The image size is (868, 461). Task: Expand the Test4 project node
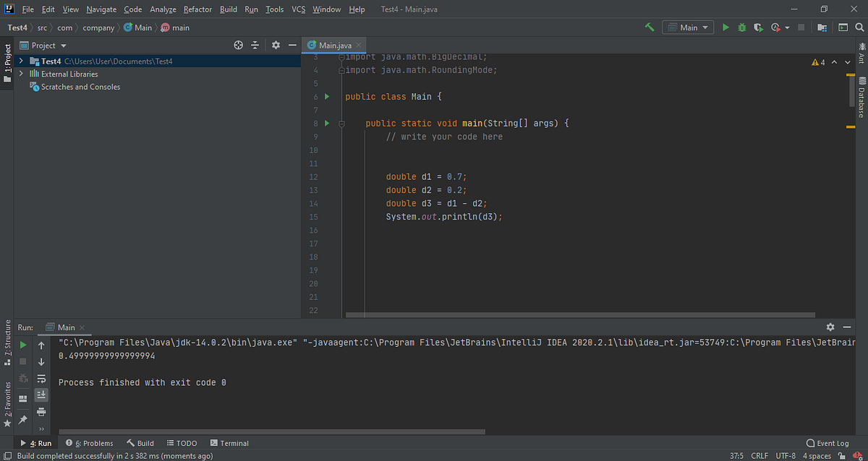coord(22,61)
